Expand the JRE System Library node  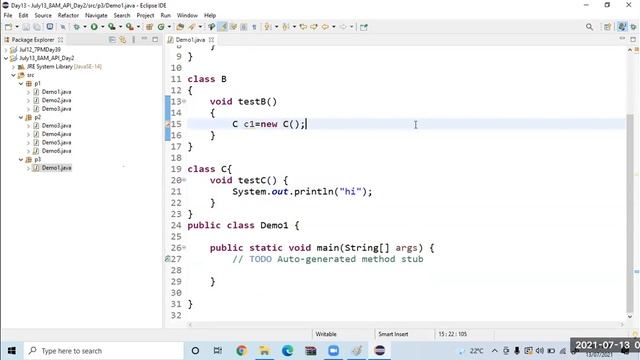coord(13,67)
